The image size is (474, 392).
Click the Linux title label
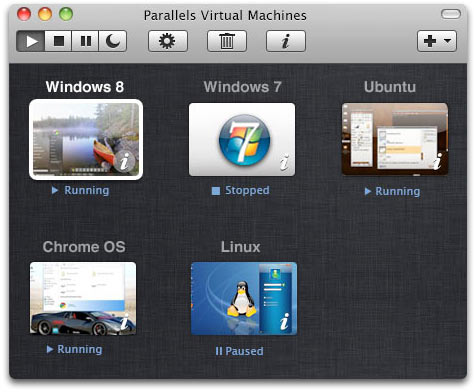(240, 247)
